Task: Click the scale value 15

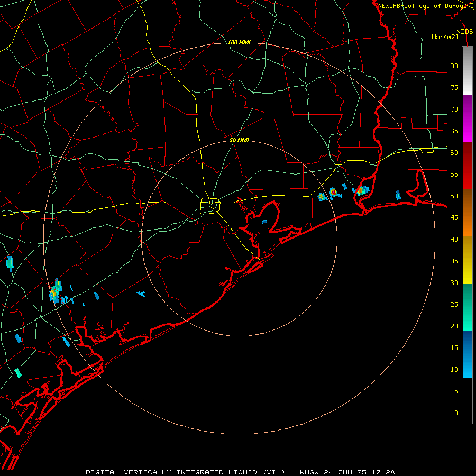Action: 454,347
